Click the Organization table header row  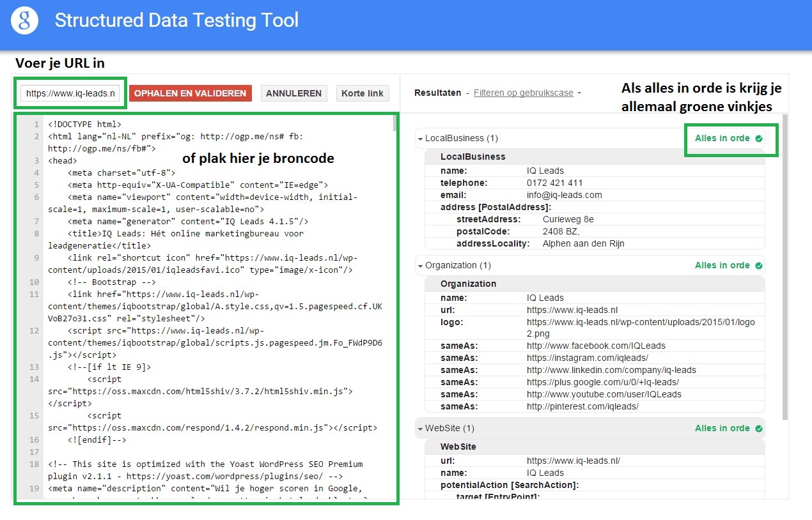[x=595, y=284]
